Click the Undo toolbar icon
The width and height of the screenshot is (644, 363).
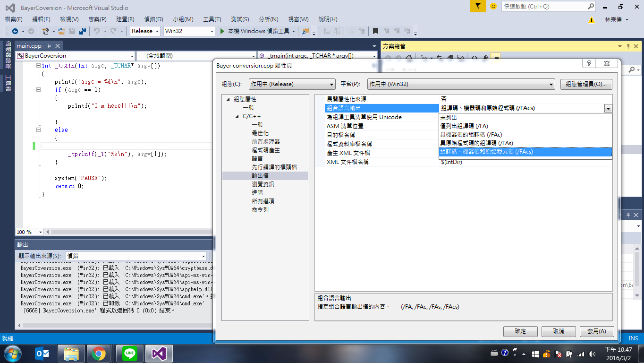(x=97, y=31)
